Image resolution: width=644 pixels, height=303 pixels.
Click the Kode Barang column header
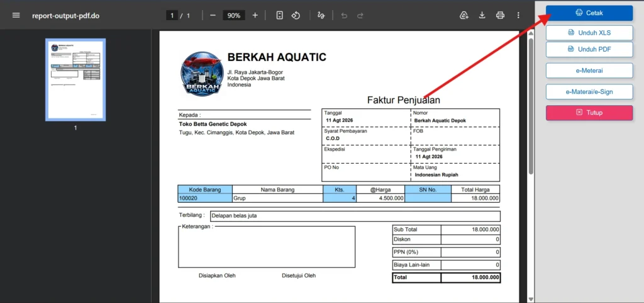coord(205,190)
